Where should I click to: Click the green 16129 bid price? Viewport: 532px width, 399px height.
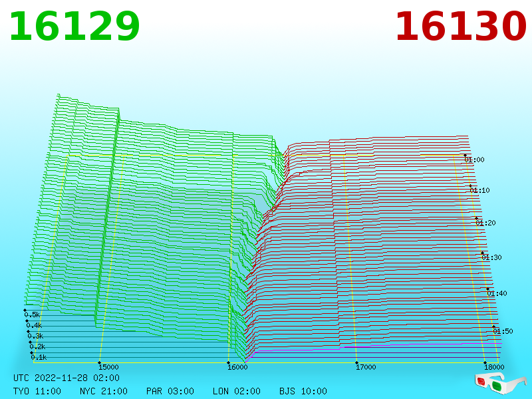tap(74, 27)
